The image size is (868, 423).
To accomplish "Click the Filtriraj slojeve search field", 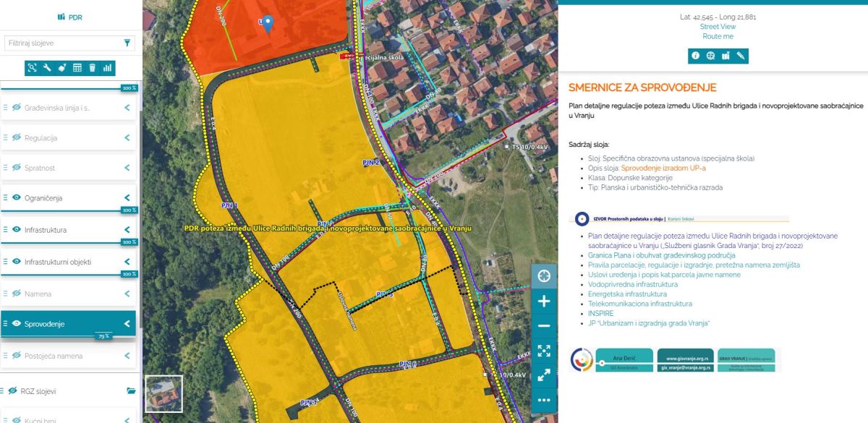I will pyautogui.click(x=64, y=43).
